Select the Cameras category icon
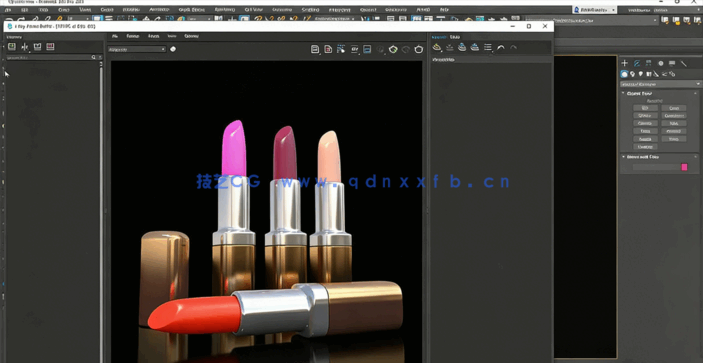This screenshot has height=363, width=703. pos(649,74)
